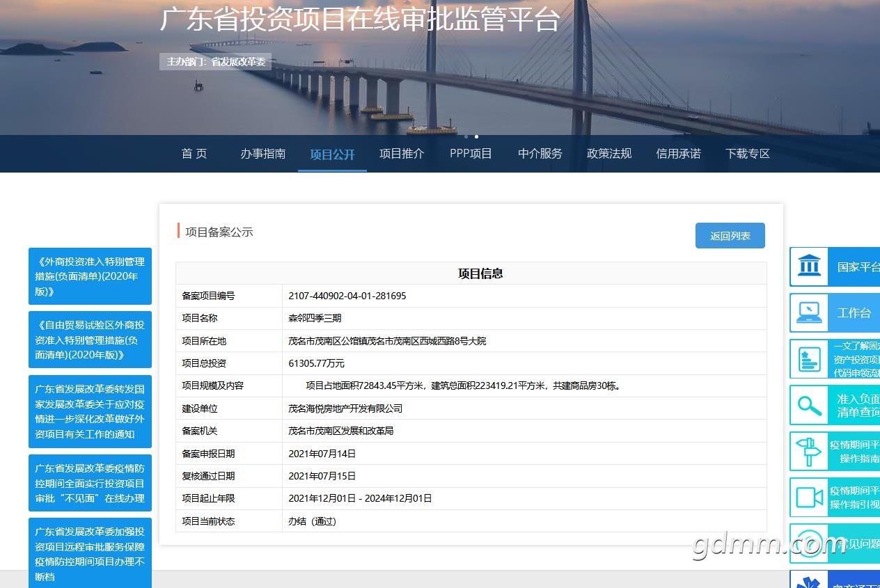Go to the 项目推介 section
880x588 pixels.
[402, 154]
